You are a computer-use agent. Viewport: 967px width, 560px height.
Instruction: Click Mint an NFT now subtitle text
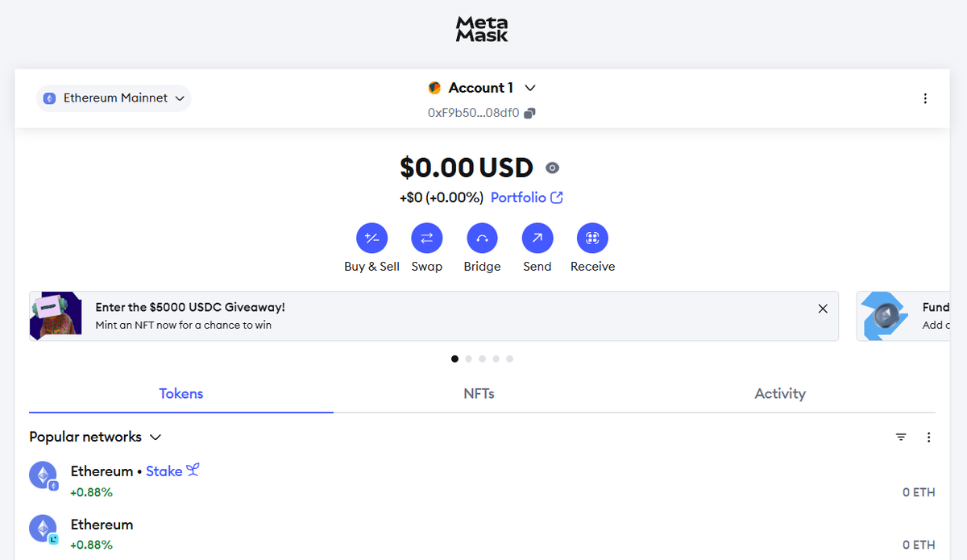pos(183,326)
